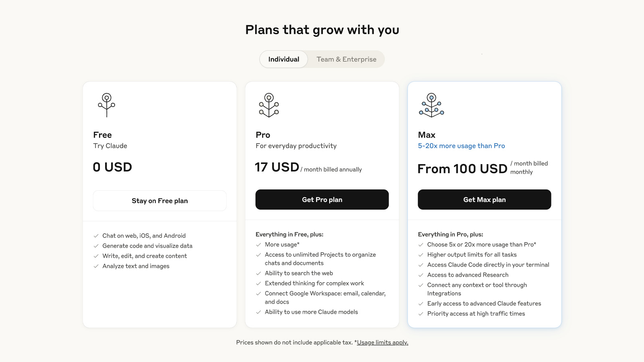The height and width of the screenshot is (362, 644).
Task: Stay on Free plan button
Action: tap(160, 201)
